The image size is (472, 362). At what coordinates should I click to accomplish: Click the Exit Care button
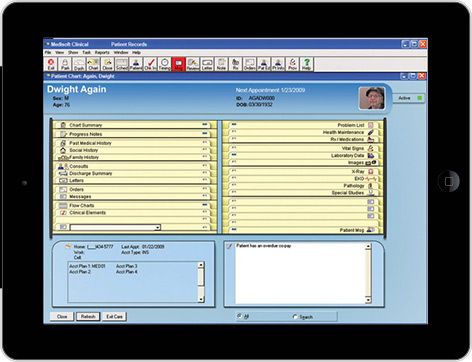point(114,316)
